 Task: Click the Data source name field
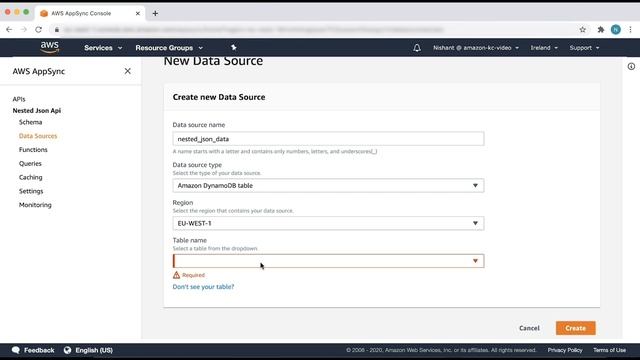(328, 139)
